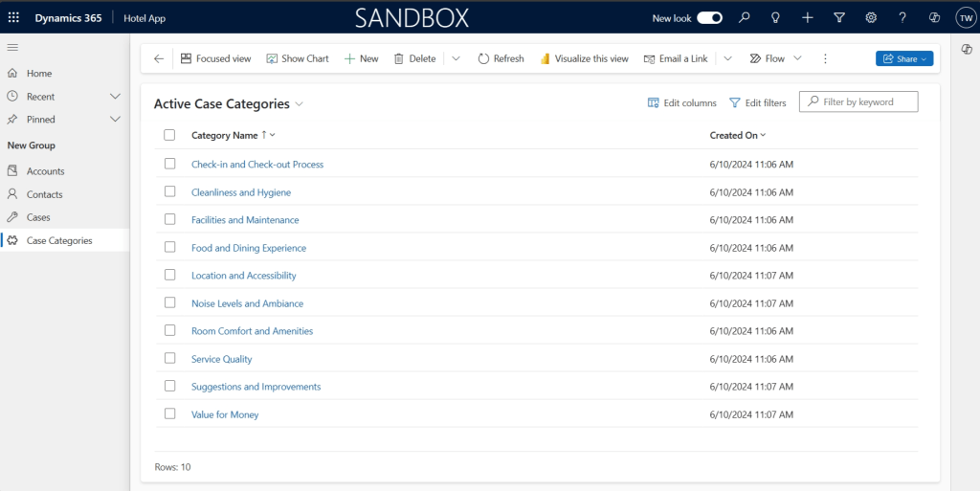Screen dimensions: 980x491
Task: Expand the Recent section chevron
Action: pyautogui.click(x=115, y=97)
